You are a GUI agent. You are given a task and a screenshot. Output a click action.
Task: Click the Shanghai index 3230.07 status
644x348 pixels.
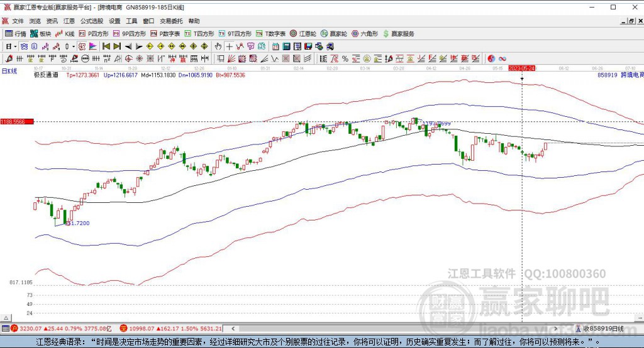point(61,329)
